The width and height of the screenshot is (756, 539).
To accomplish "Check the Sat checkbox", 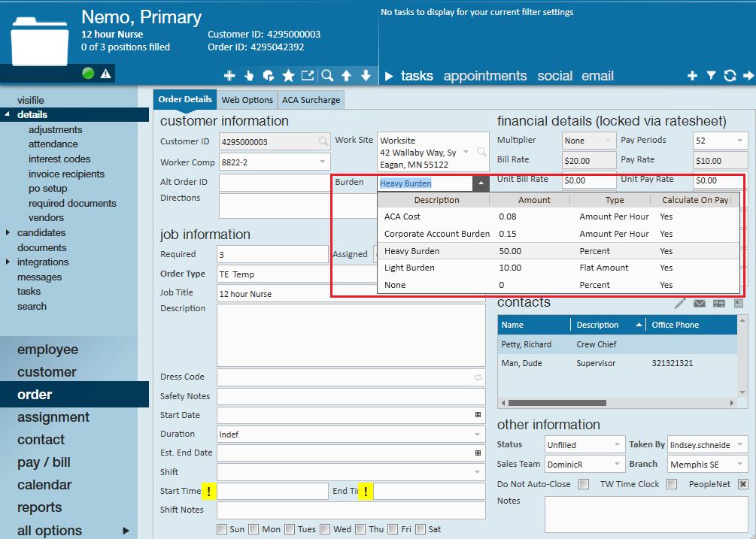I will click(x=421, y=529).
